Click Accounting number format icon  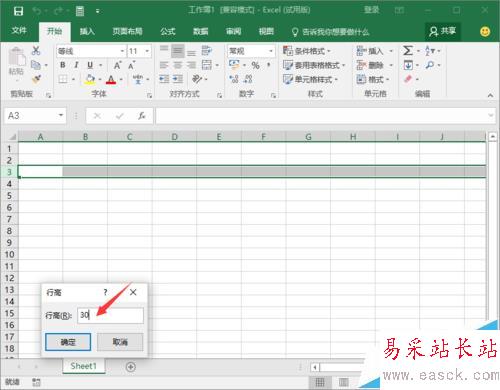pos(234,65)
